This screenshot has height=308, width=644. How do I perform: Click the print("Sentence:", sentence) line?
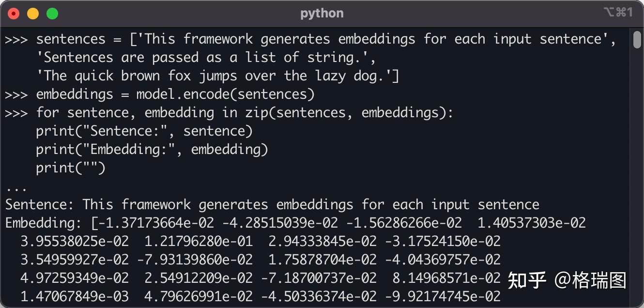click(x=144, y=131)
